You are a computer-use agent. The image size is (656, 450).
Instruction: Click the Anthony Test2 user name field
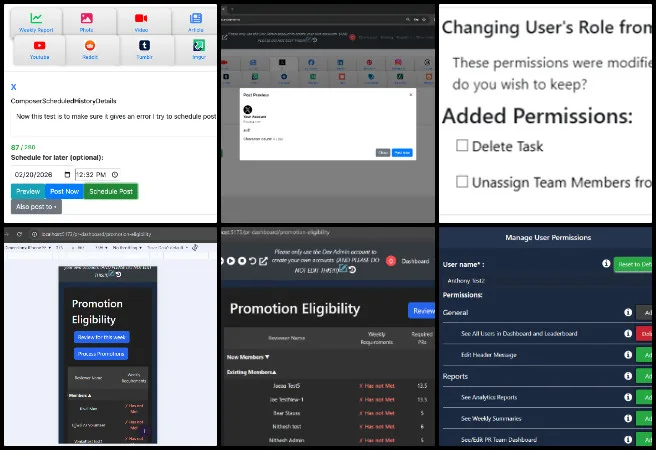point(547,281)
